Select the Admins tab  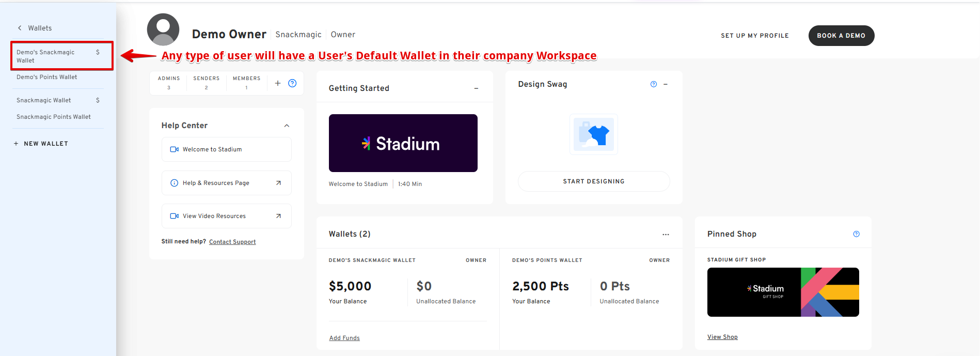point(169,83)
